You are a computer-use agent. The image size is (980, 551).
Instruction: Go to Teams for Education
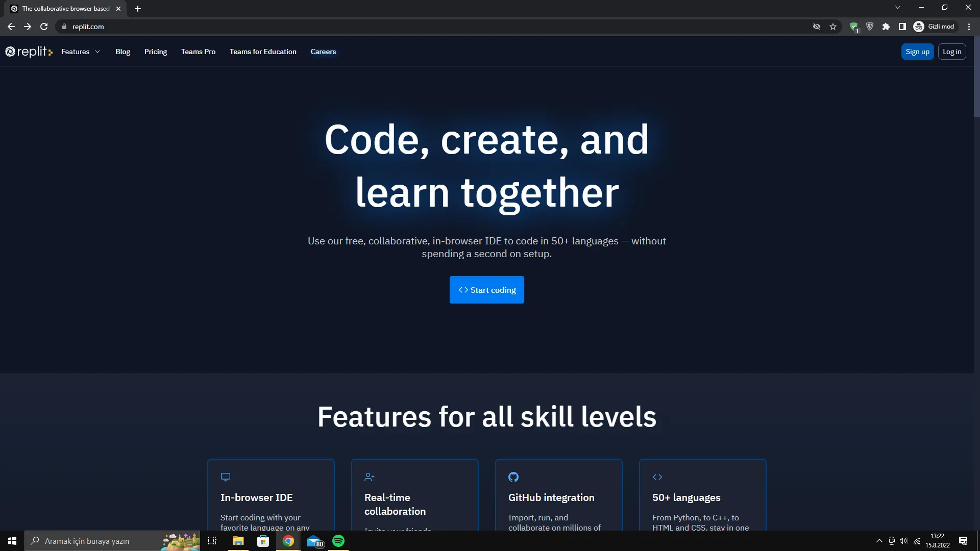263,52
